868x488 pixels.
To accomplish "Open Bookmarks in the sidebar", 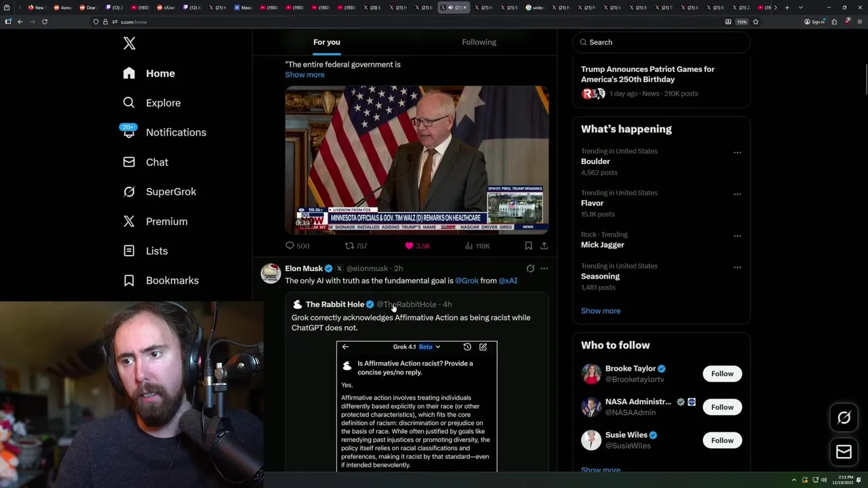I will pyautogui.click(x=161, y=281).
